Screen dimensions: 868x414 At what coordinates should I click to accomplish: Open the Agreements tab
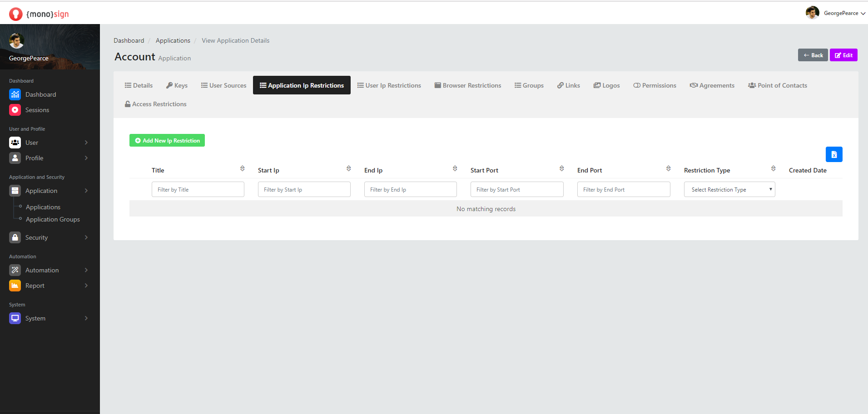tap(712, 85)
